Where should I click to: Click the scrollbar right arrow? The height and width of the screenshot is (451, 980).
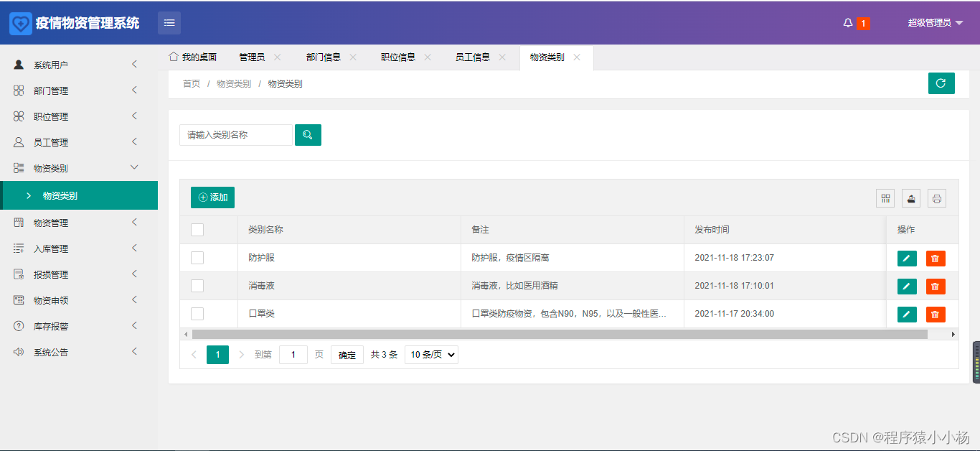click(953, 334)
